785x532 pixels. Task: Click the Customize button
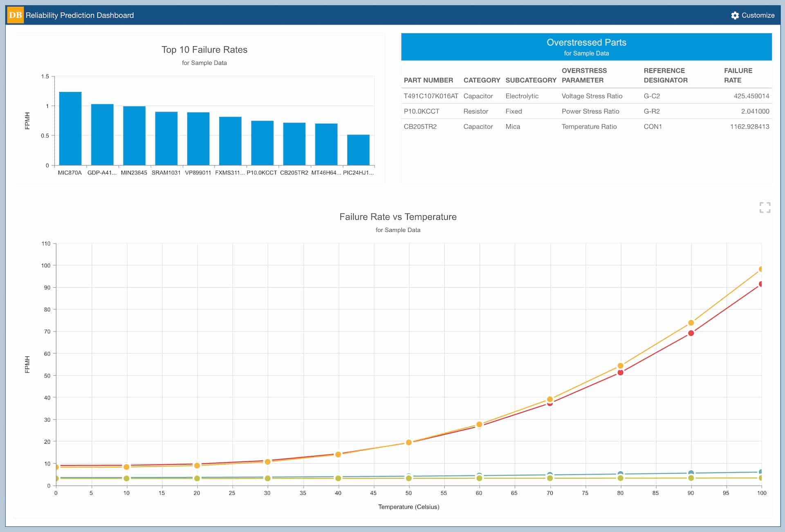pyautogui.click(x=757, y=15)
